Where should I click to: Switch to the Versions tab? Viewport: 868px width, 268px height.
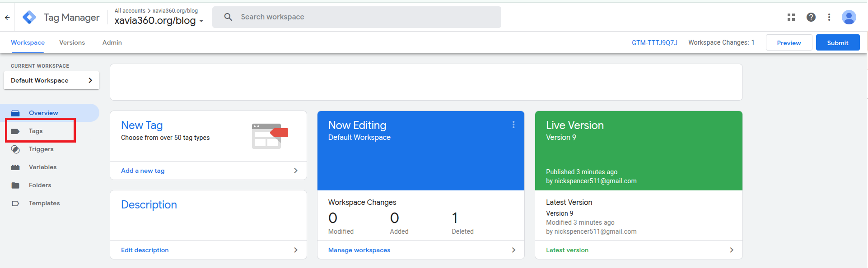click(x=72, y=42)
